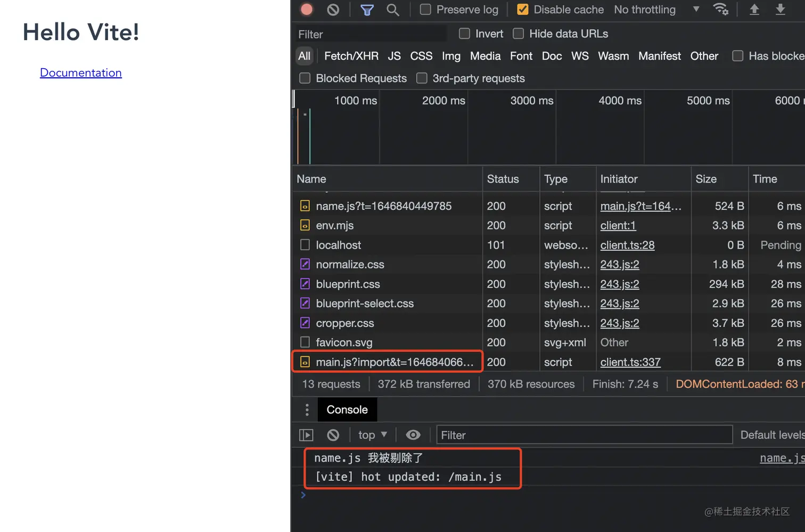This screenshot has height=532, width=805.
Task: Open name.js source link in console
Action: [x=782, y=458]
